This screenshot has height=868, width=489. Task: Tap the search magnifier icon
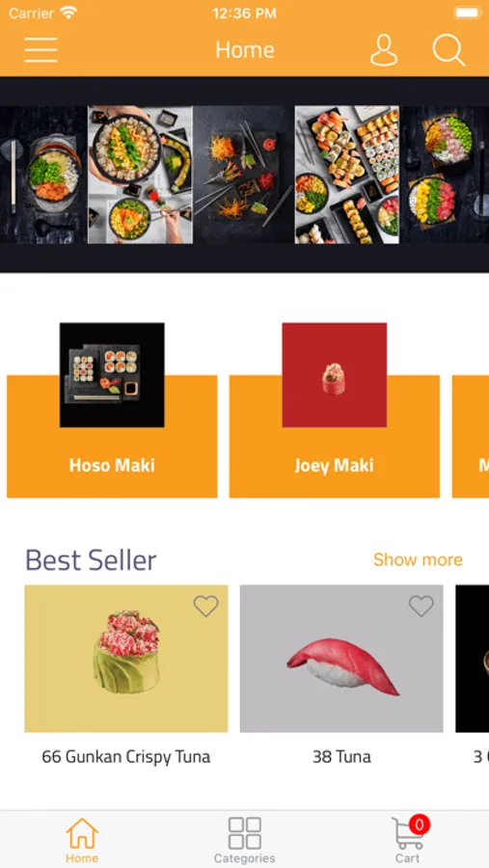(448, 50)
